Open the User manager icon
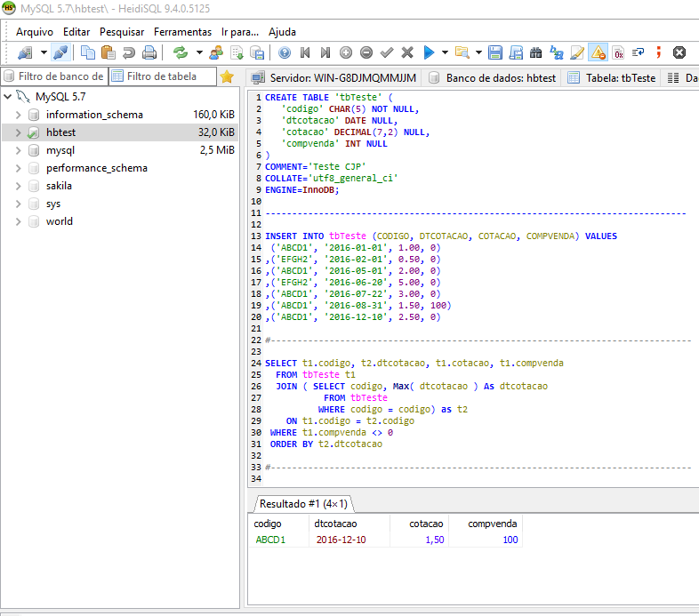Image resolution: width=699 pixels, height=616 pixels. point(216,52)
